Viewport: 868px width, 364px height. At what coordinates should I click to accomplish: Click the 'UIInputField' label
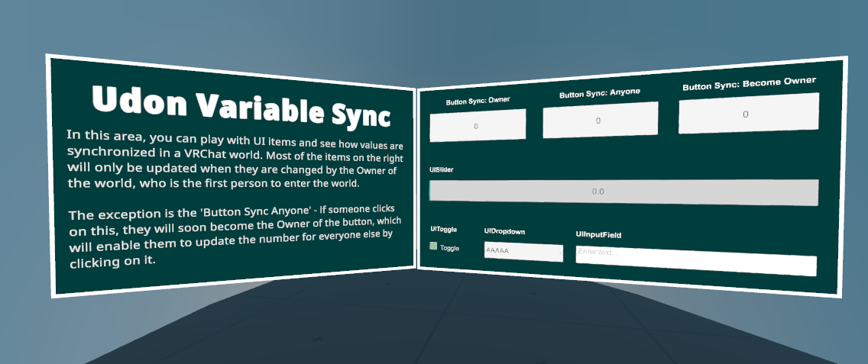pyautogui.click(x=598, y=234)
